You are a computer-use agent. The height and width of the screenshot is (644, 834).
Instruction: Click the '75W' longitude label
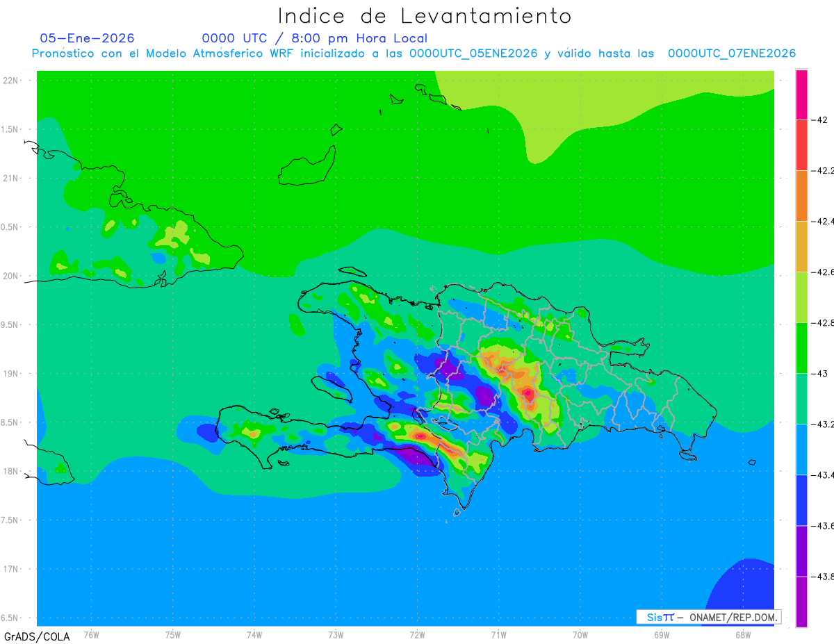[173, 634]
